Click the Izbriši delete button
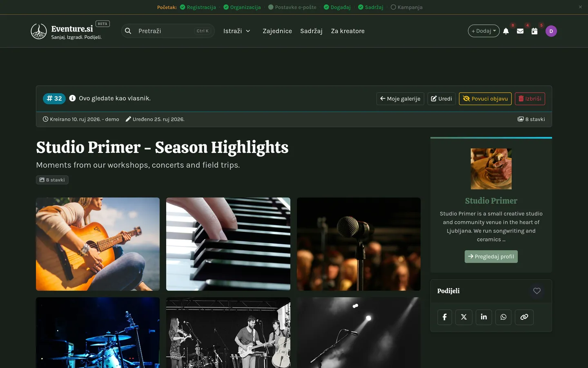The image size is (588, 368). click(x=530, y=99)
